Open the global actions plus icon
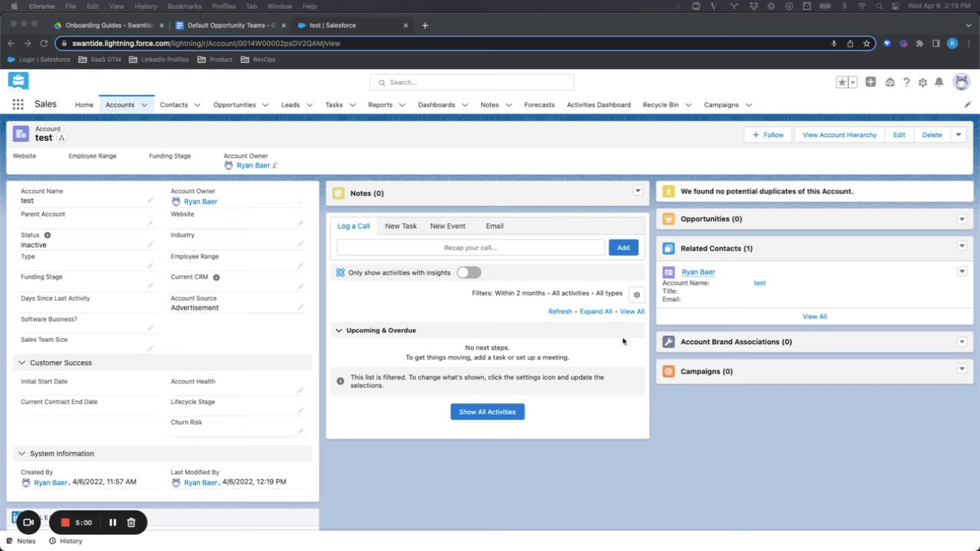Screen dimensions: 980x551 pyautogui.click(x=871, y=82)
